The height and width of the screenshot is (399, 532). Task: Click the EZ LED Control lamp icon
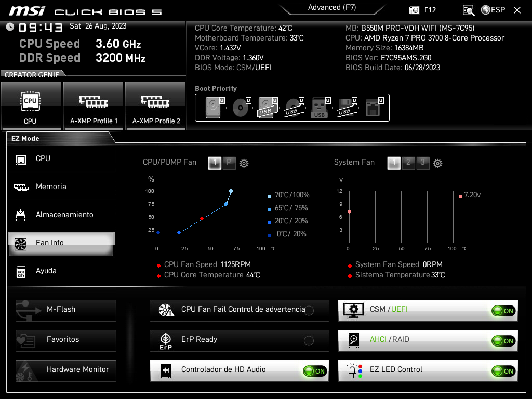point(354,371)
